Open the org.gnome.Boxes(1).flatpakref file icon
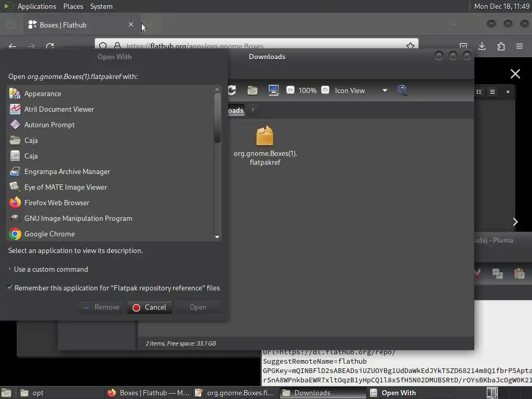The image size is (532, 399). point(264,136)
